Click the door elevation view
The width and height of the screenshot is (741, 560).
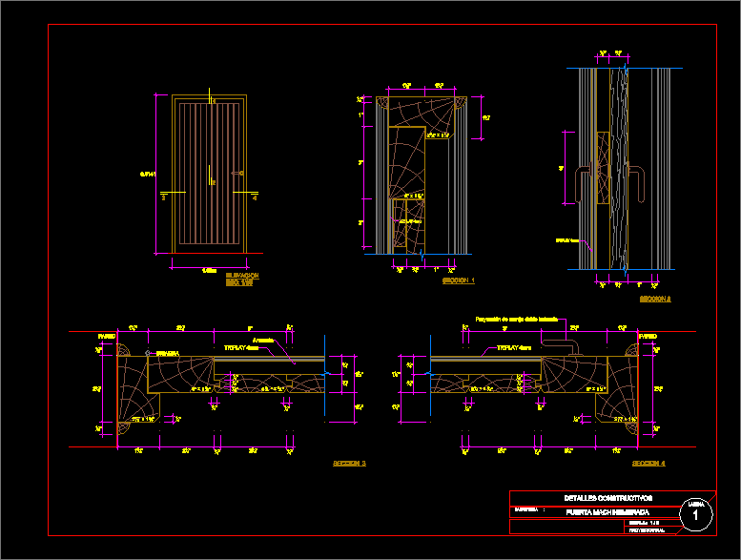tap(210, 174)
